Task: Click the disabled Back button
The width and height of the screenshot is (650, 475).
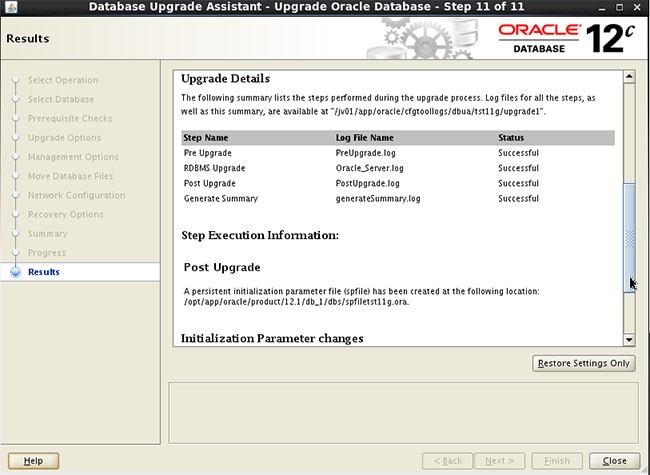Action: pos(448,461)
